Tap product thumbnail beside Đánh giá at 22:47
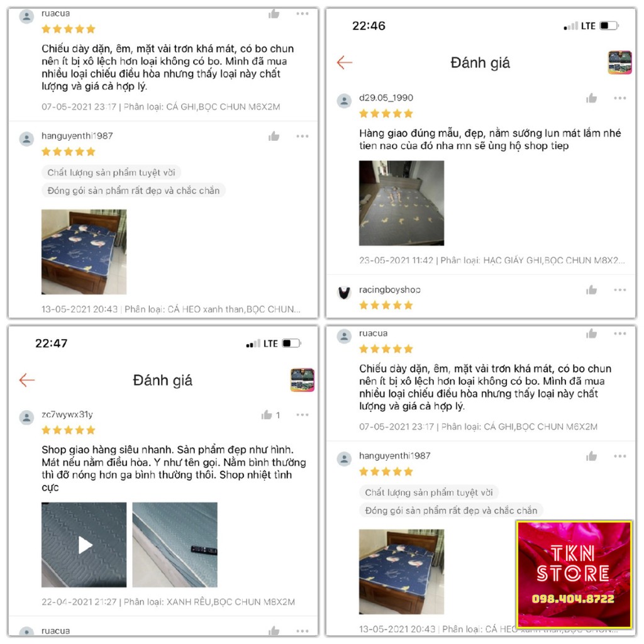 303,380
